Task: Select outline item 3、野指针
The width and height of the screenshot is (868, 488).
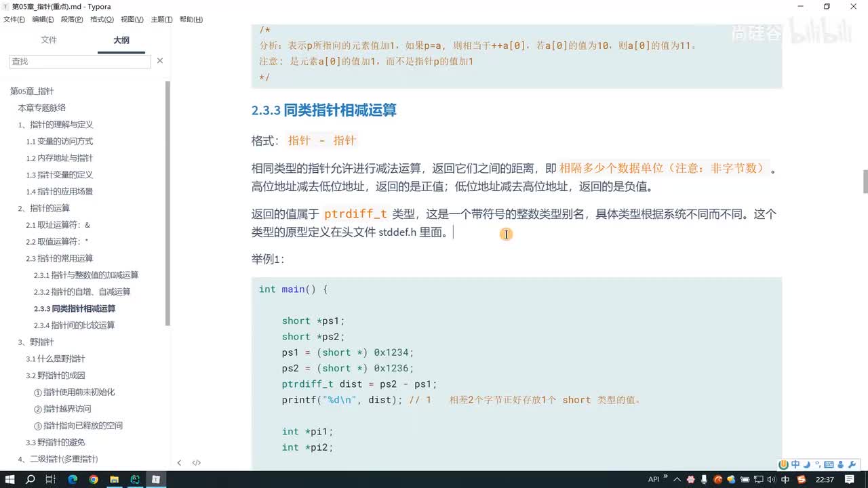Action: [36, 342]
